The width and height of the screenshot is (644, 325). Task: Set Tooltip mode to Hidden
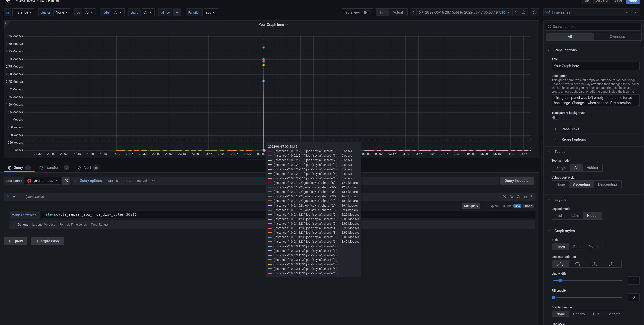[x=592, y=167]
